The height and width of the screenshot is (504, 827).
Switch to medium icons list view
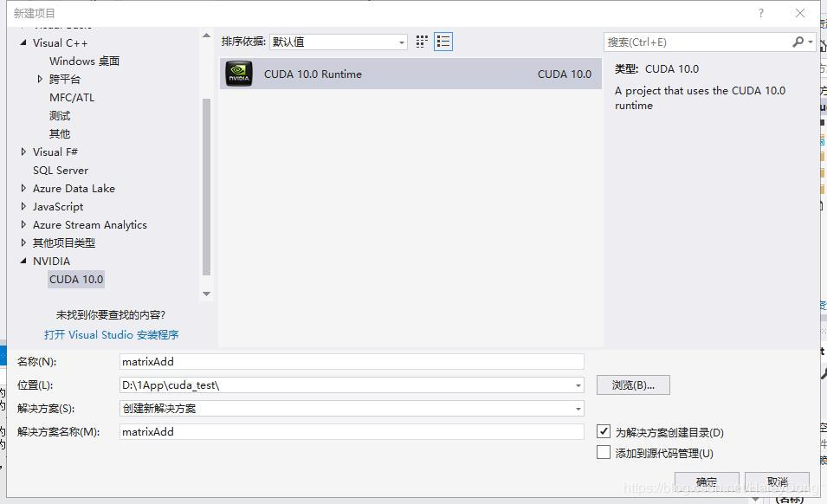click(443, 42)
